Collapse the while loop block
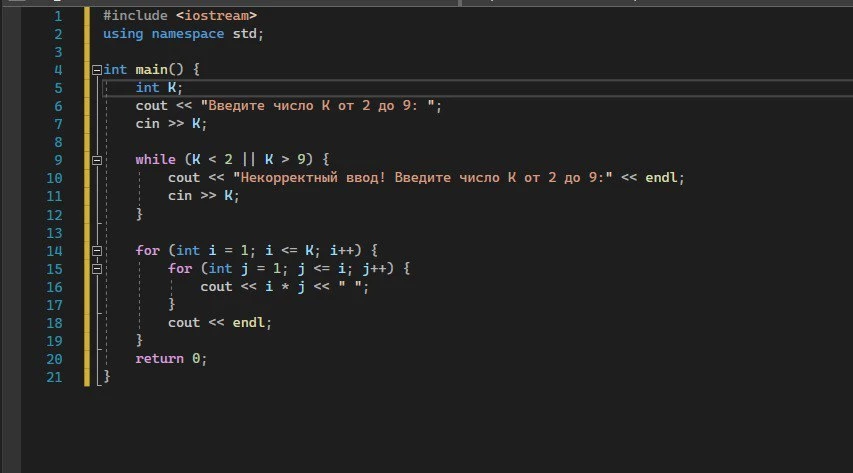 97,160
